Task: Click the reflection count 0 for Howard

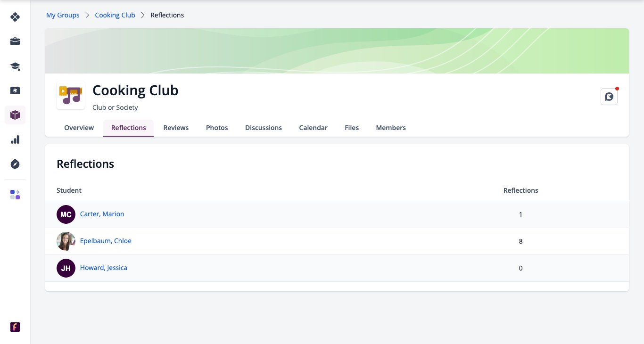Action: click(x=521, y=268)
